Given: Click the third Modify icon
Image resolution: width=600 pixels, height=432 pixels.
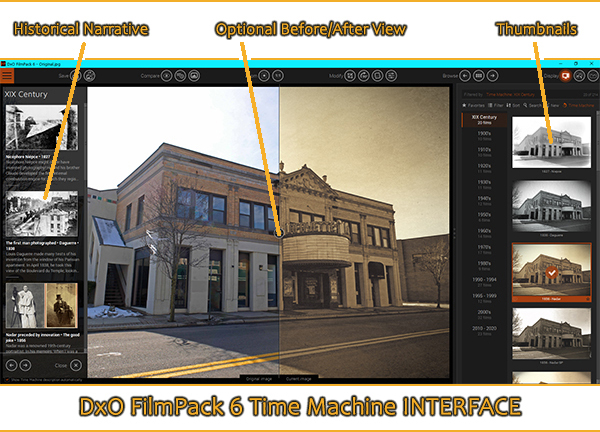Looking at the screenshot, I should coord(377,76).
